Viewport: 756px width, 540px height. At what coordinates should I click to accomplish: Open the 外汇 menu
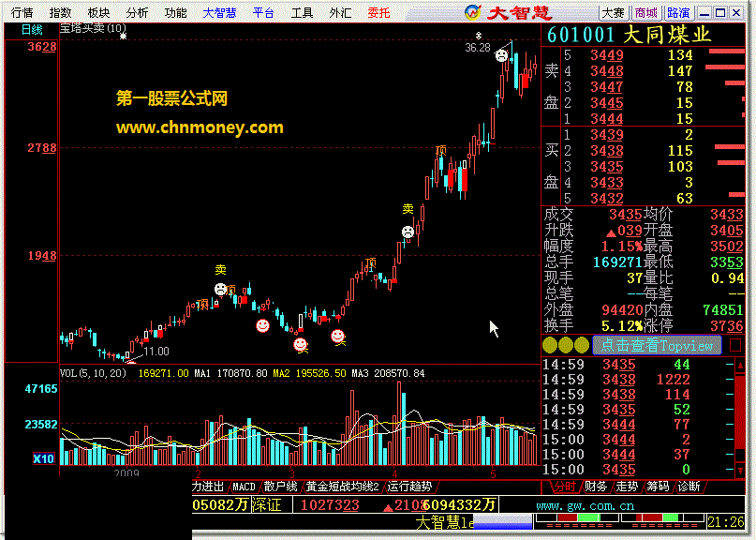click(x=340, y=12)
